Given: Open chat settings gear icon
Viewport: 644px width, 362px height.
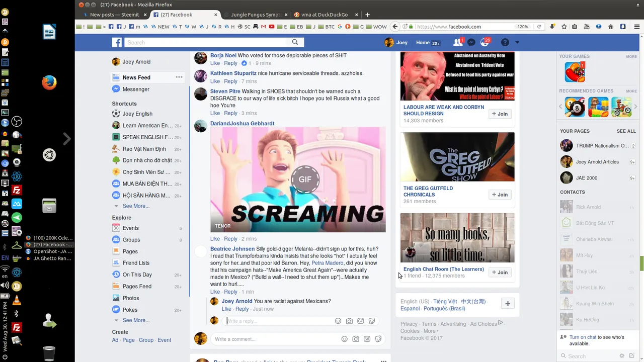Looking at the screenshot, I should click(622, 356).
